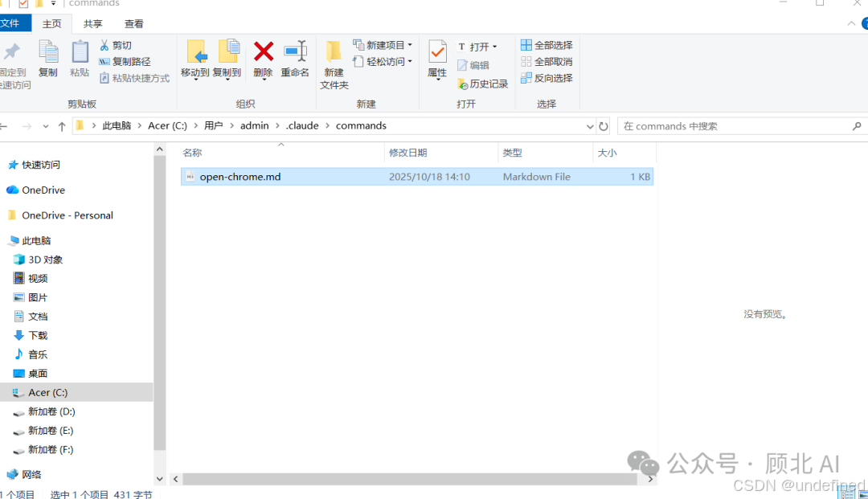Click admin in the address path

pyautogui.click(x=255, y=125)
